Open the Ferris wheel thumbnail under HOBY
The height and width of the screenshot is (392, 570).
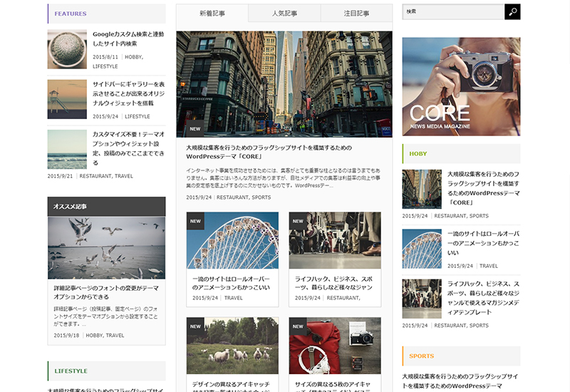(422, 249)
